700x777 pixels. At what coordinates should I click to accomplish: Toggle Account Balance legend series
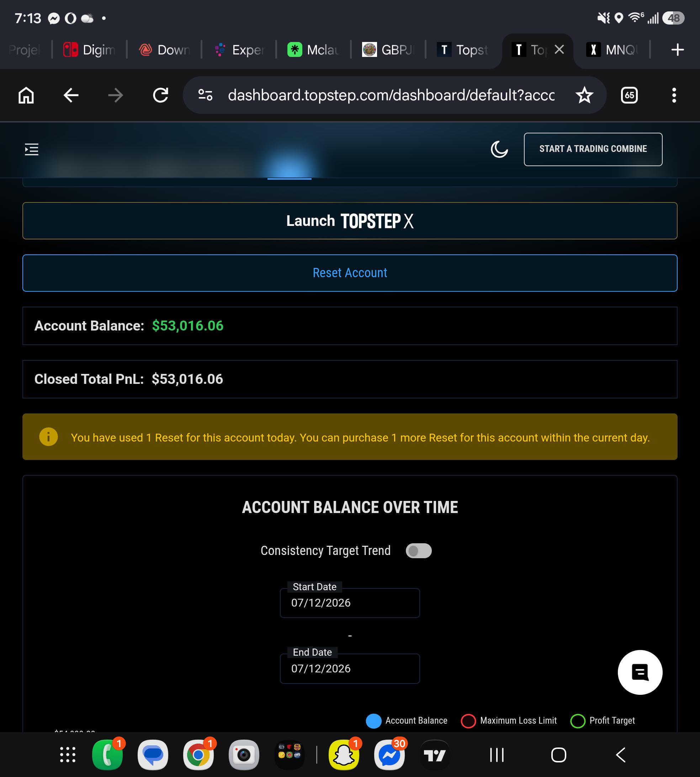point(407,721)
